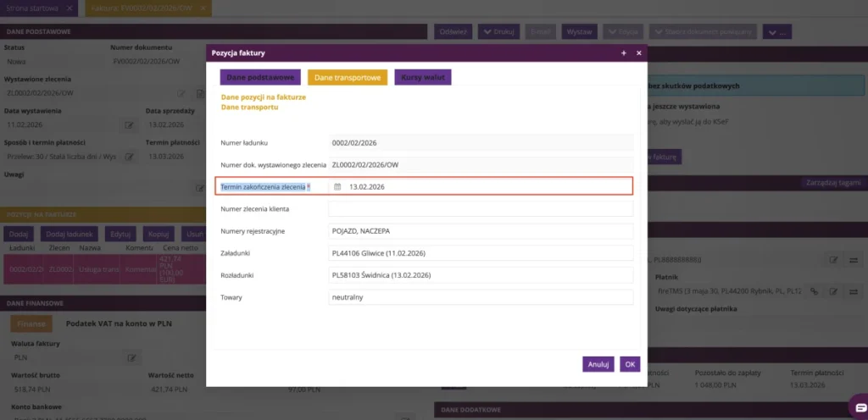Screen dimensions: 868x420
Task: Expand Stwórz dokument powiązany dropdown
Action: (x=703, y=31)
